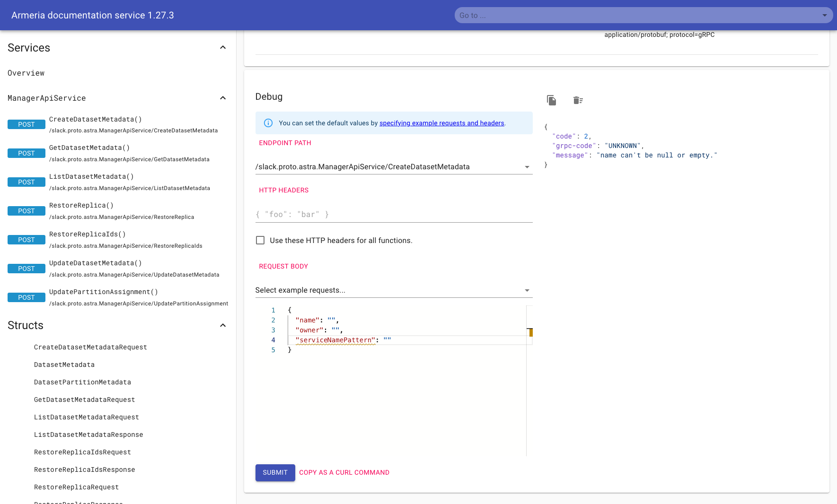Viewport: 837px width, 504px height.
Task: Clear the debug response output
Action: (578, 100)
